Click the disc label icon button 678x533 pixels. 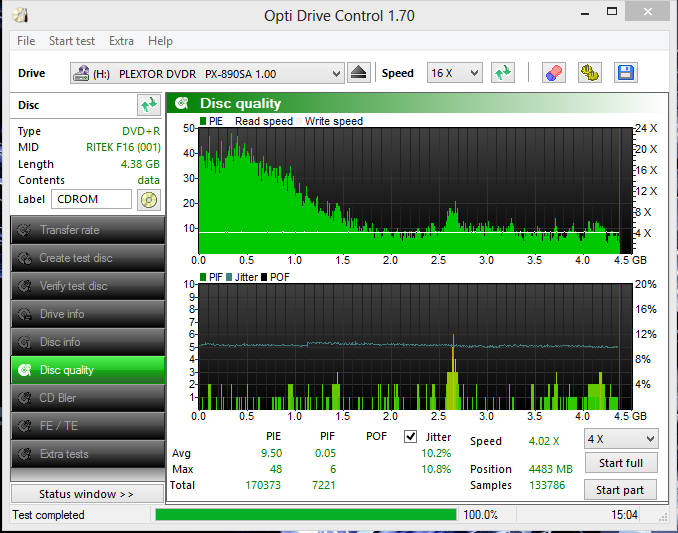[x=149, y=200]
